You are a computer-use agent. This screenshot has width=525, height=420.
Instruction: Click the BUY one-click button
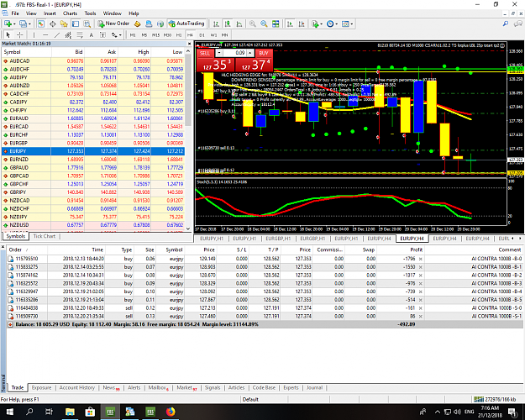[264, 53]
